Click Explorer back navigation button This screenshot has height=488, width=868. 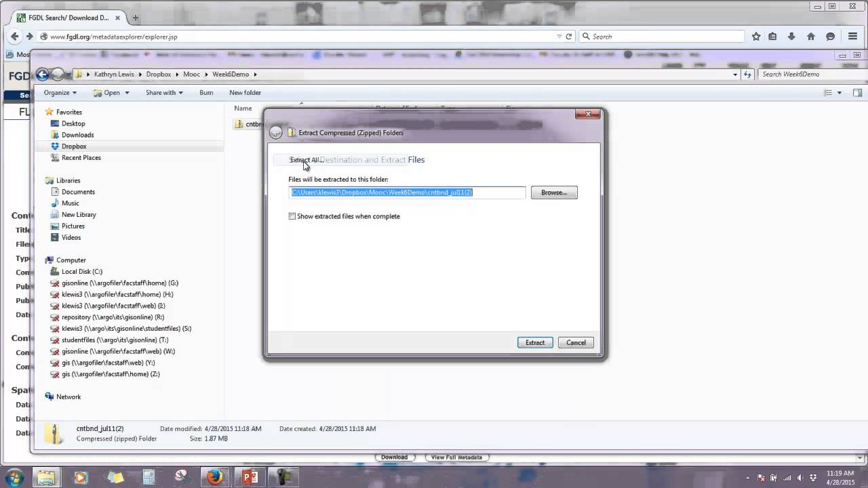click(43, 75)
